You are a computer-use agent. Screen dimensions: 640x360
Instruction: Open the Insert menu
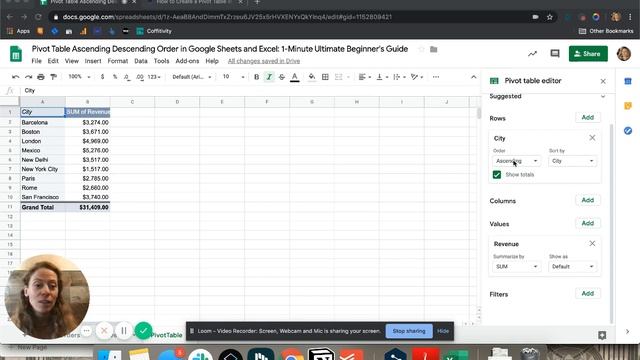click(93, 61)
